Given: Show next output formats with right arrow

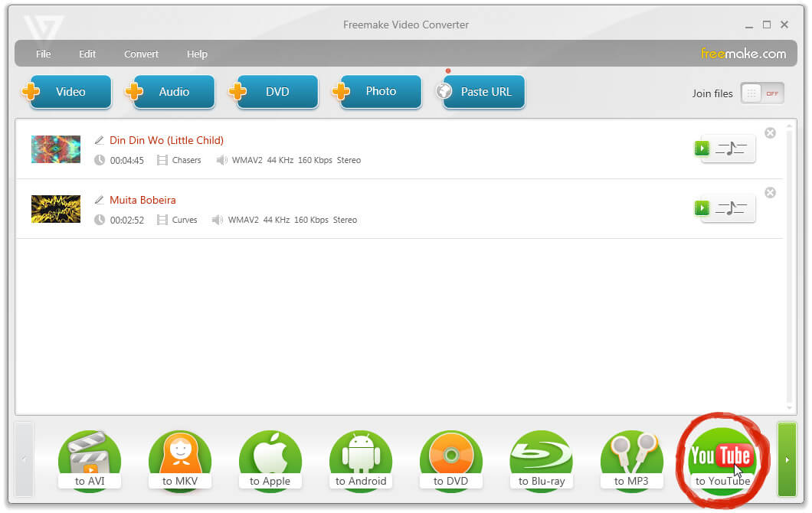Looking at the screenshot, I should (787, 459).
